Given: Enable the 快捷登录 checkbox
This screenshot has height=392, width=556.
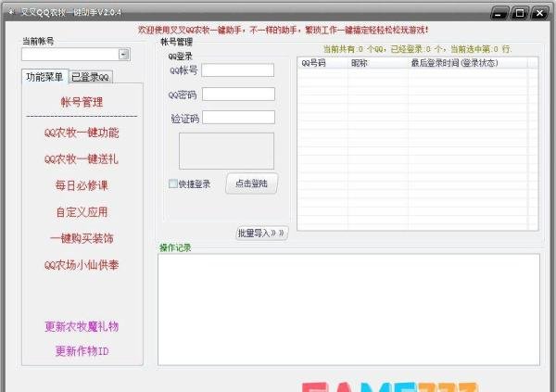Looking at the screenshot, I should (173, 183).
